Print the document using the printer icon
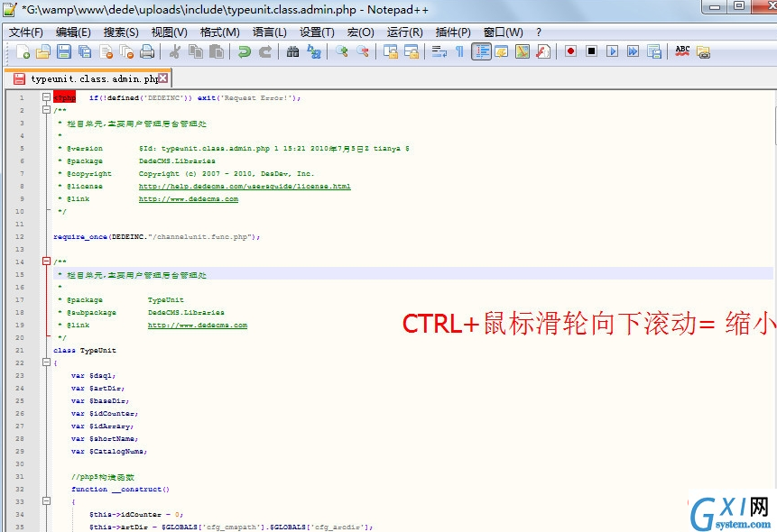 (147, 51)
